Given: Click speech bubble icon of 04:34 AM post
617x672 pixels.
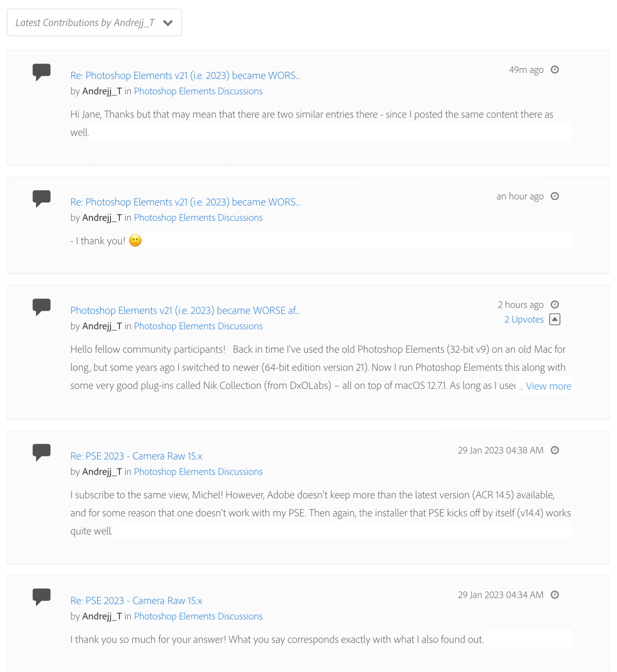Looking at the screenshot, I should [x=41, y=597].
